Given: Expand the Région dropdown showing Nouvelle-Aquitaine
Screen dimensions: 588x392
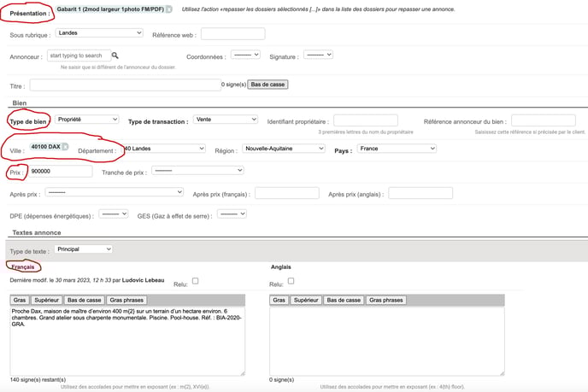Looking at the screenshot, I should 283,149.
